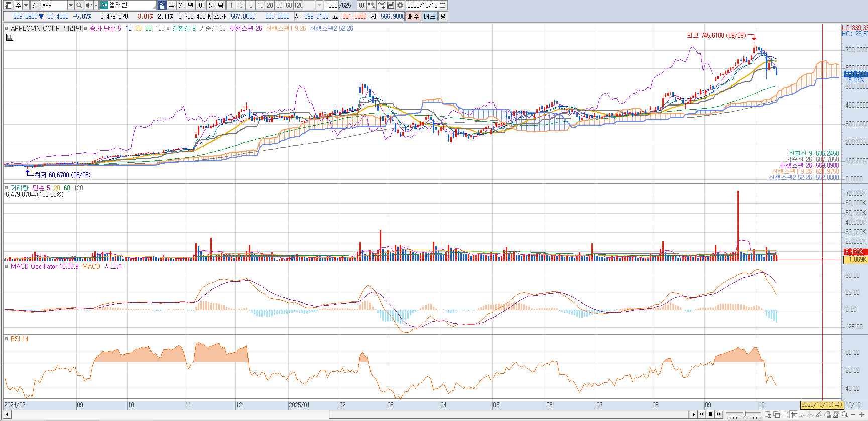Image resolution: width=868 pixels, height=421 pixels.
Task: Click the plus zoom-in icon at bottom right
Action: point(862,415)
